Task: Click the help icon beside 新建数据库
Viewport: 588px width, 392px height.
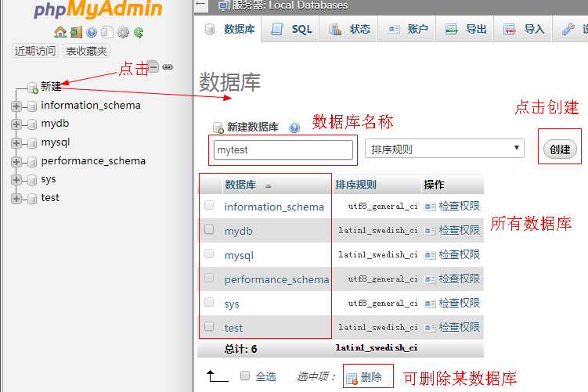Action: [294, 128]
